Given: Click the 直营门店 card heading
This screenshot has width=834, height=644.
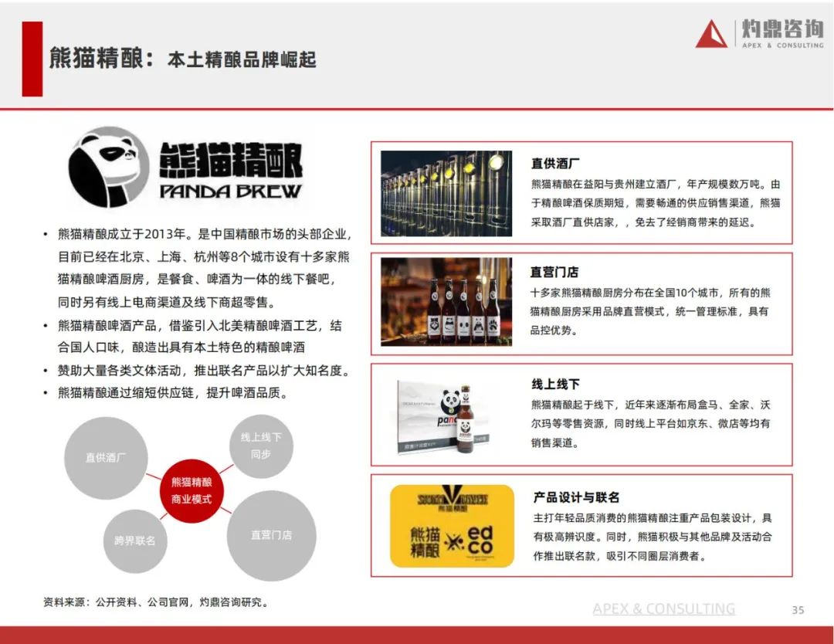Looking at the screenshot, I should 554,272.
